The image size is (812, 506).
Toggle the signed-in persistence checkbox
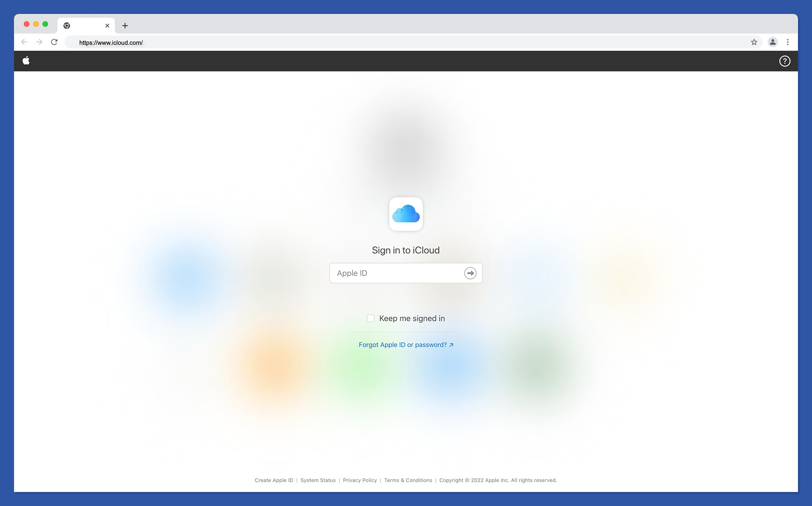coord(370,318)
